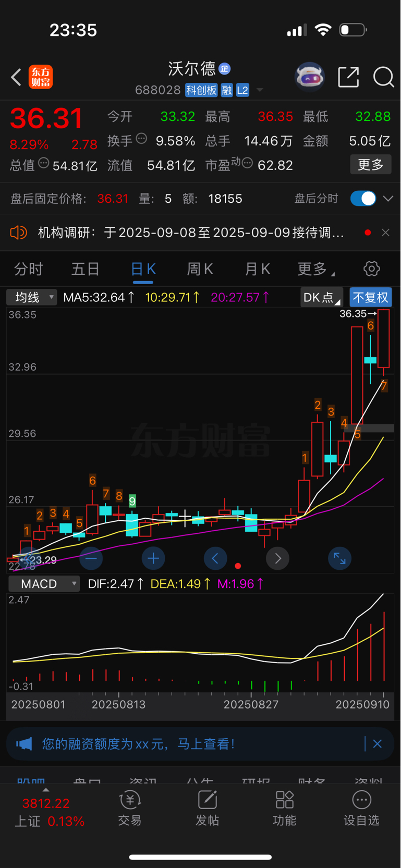Tap the DEA:1.49 reading
Screen dimensions: 401x868
pyautogui.click(x=180, y=584)
